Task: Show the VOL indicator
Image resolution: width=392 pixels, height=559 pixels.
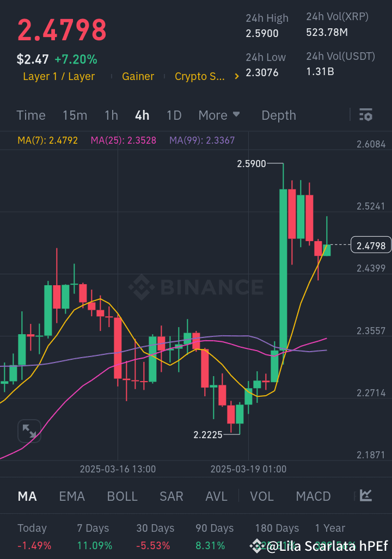Action: [x=261, y=496]
